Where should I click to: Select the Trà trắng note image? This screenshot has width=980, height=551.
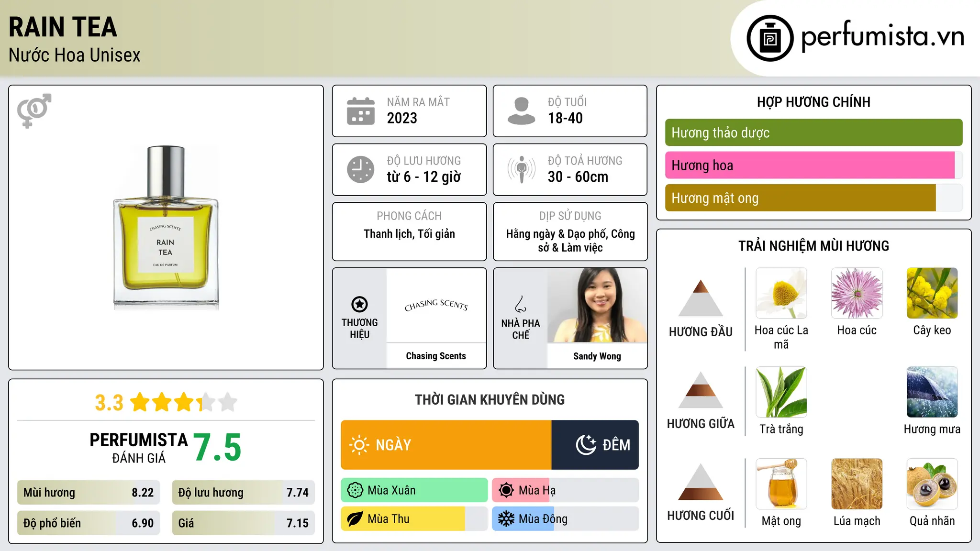[781, 392]
